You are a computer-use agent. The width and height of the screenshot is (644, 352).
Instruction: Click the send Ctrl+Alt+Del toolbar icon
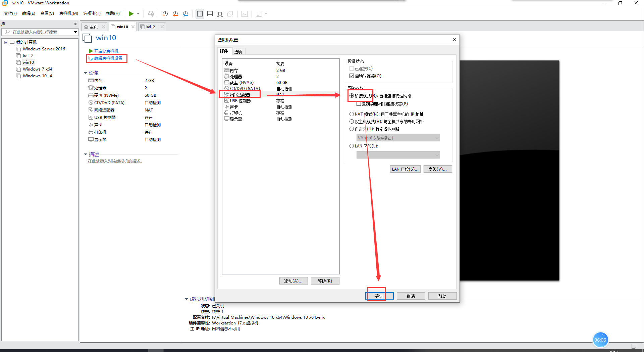pyautogui.click(x=151, y=14)
